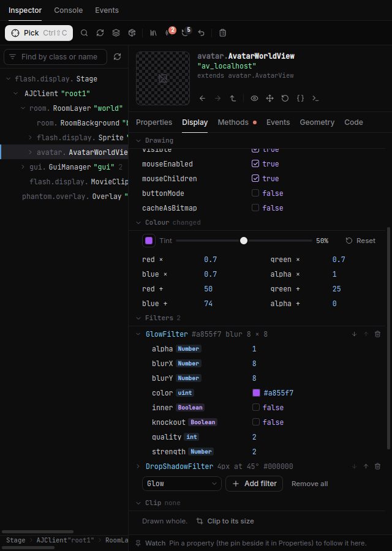Open the Glow filter type dropdown
The image size is (392, 551).
182,484
